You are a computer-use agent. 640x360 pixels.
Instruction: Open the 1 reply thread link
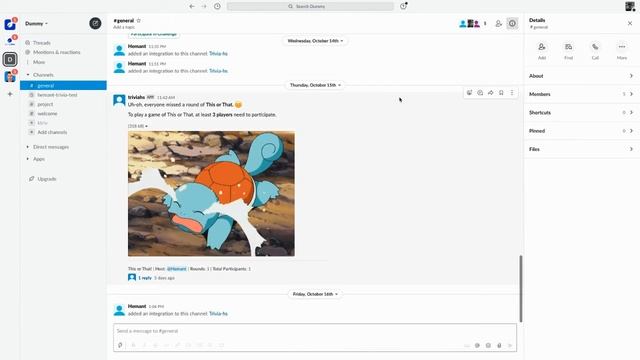(x=145, y=278)
